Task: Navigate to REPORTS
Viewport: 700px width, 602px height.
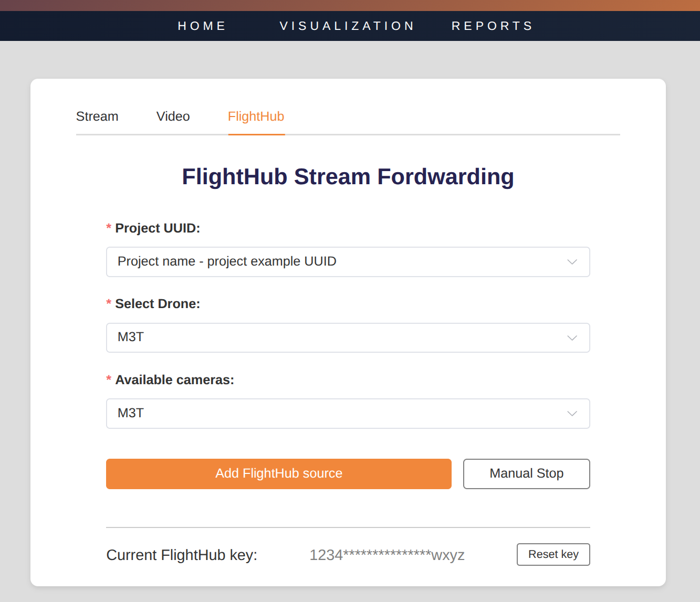Action: [492, 26]
